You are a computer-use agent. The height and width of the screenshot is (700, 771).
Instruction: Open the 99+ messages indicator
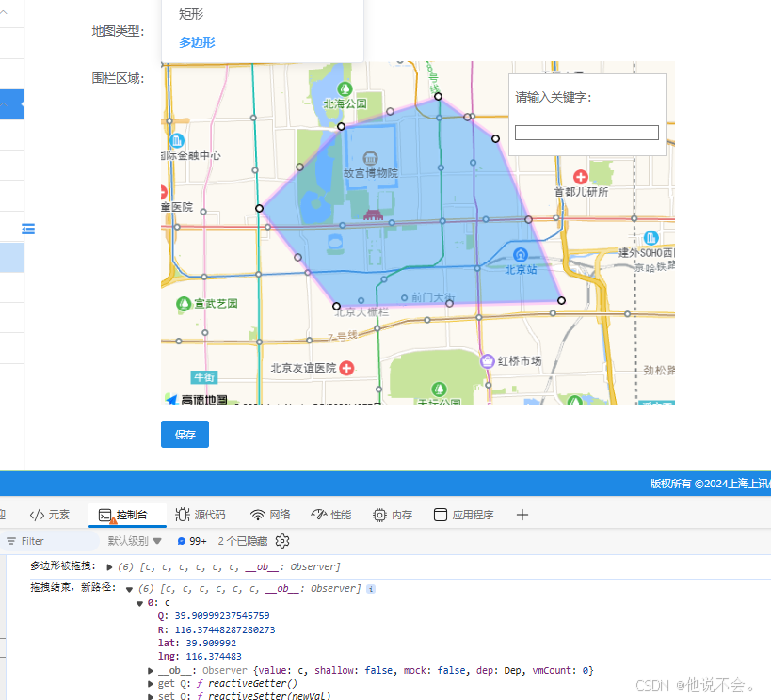[x=192, y=541]
